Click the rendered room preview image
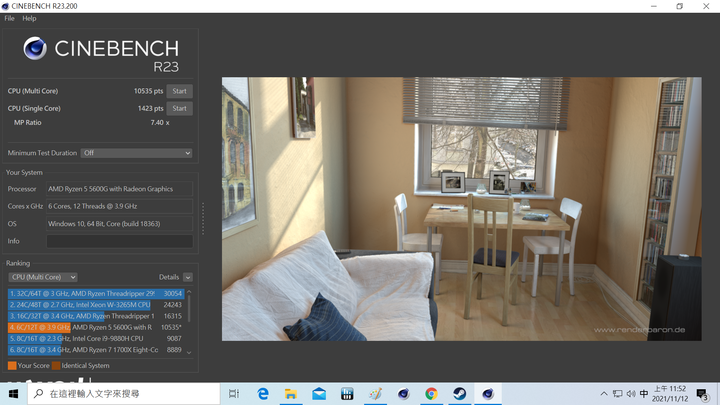Screen dimensions: 720x405 click(x=461, y=209)
